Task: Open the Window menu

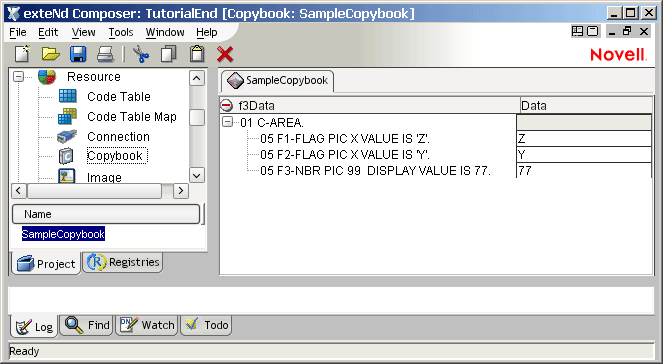Action: 165,32
